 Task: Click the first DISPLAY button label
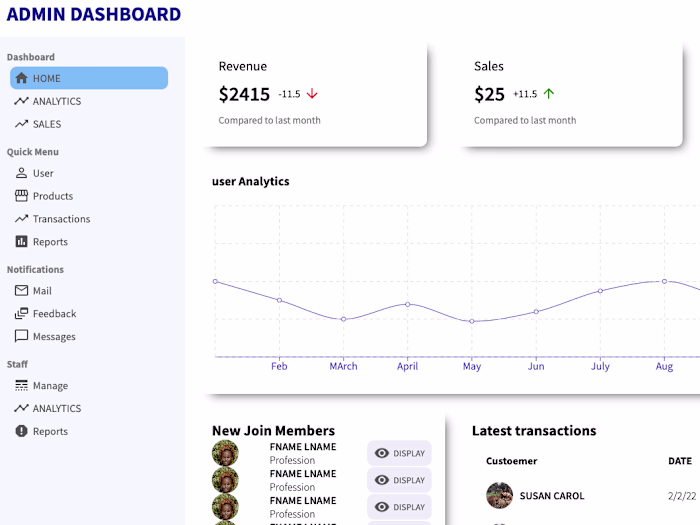(x=409, y=453)
